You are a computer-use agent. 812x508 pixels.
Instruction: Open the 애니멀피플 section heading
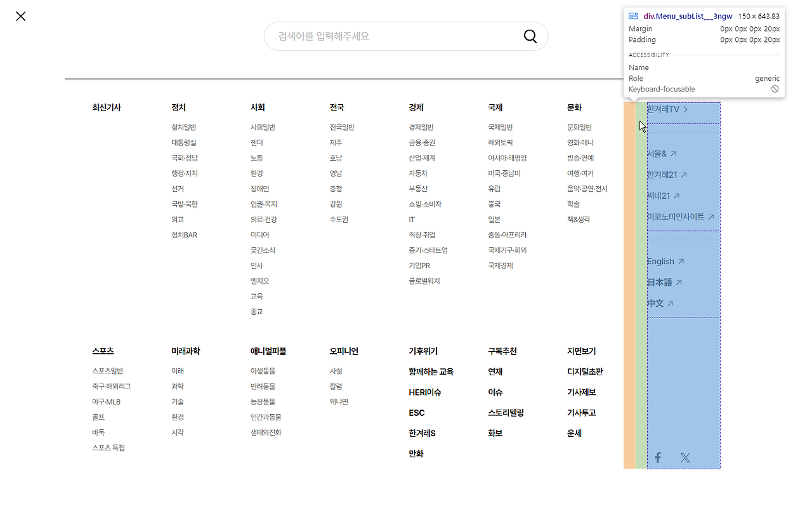click(268, 351)
